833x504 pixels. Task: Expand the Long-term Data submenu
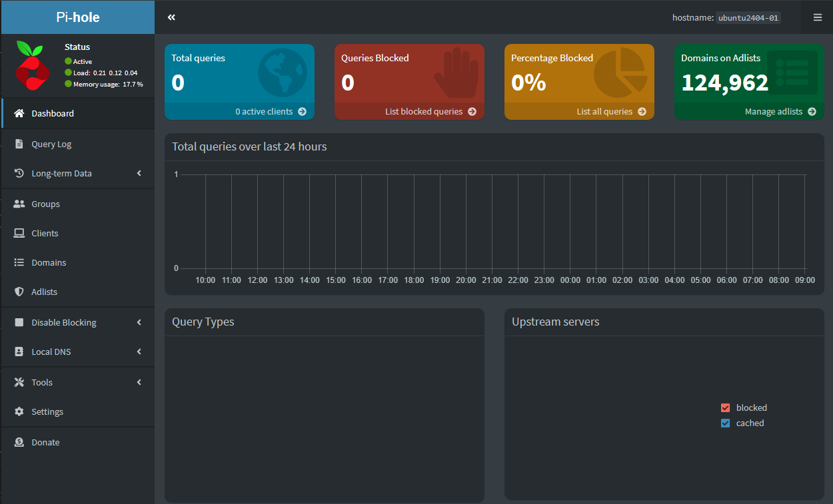(139, 173)
